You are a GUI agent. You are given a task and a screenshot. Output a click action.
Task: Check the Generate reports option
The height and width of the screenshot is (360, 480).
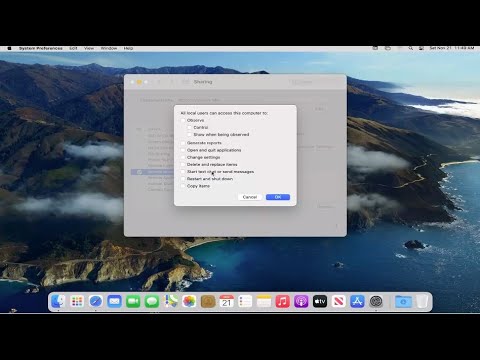(183, 143)
